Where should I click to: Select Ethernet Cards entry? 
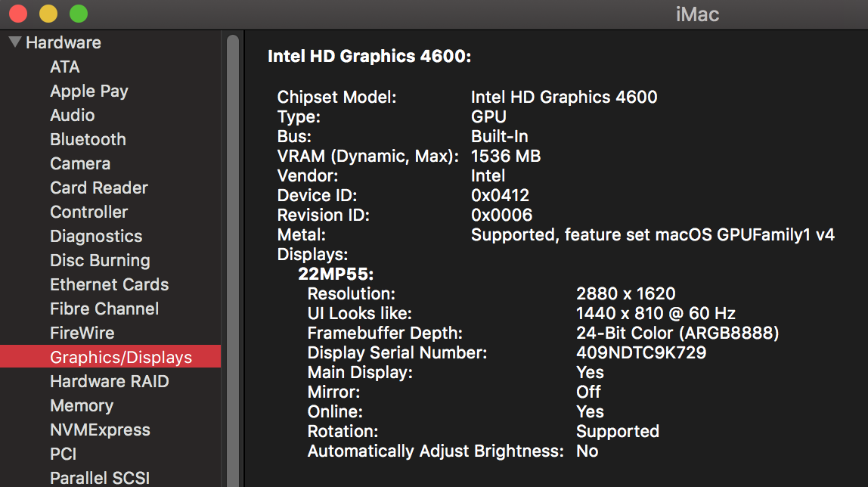click(x=110, y=284)
